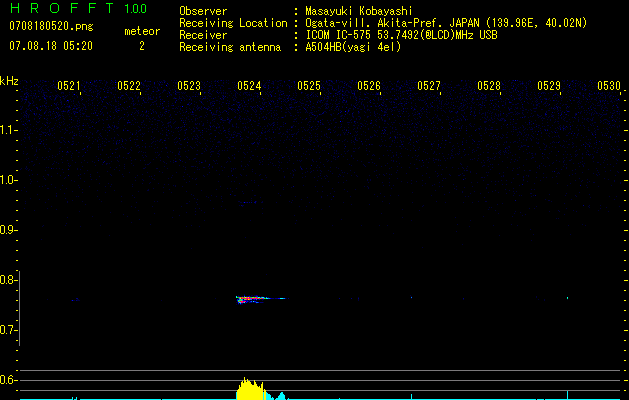Screen dimensions: 629x400
Task: Click the Receiver label
Action: pyautogui.click(x=203, y=35)
